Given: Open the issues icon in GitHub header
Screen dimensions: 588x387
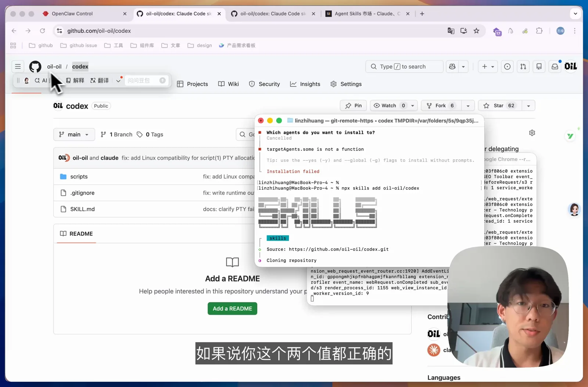Looking at the screenshot, I should pyautogui.click(x=507, y=67).
